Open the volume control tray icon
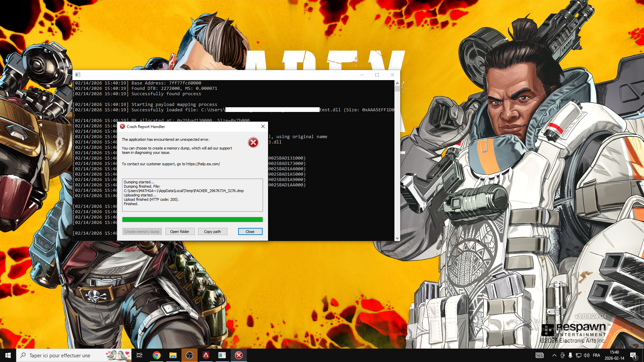This screenshot has height=362, width=644. pos(586,355)
